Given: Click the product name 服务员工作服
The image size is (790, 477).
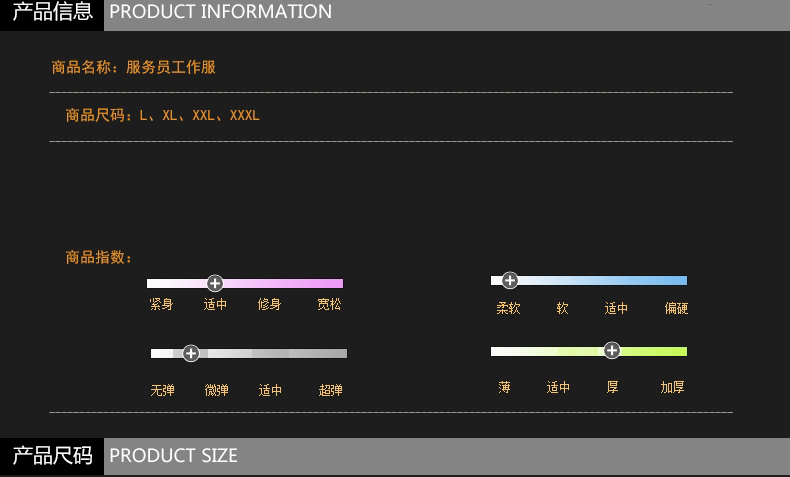Looking at the screenshot, I should pyautogui.click(x=171, y=68).
